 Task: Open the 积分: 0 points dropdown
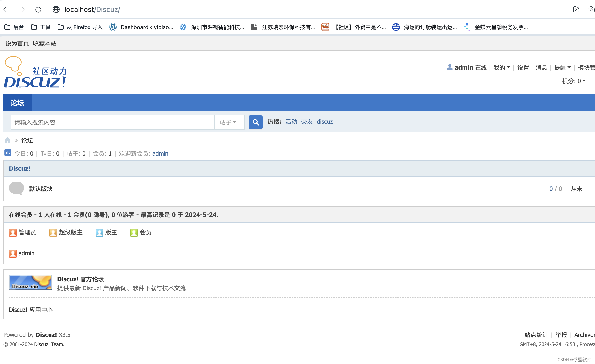574,81
